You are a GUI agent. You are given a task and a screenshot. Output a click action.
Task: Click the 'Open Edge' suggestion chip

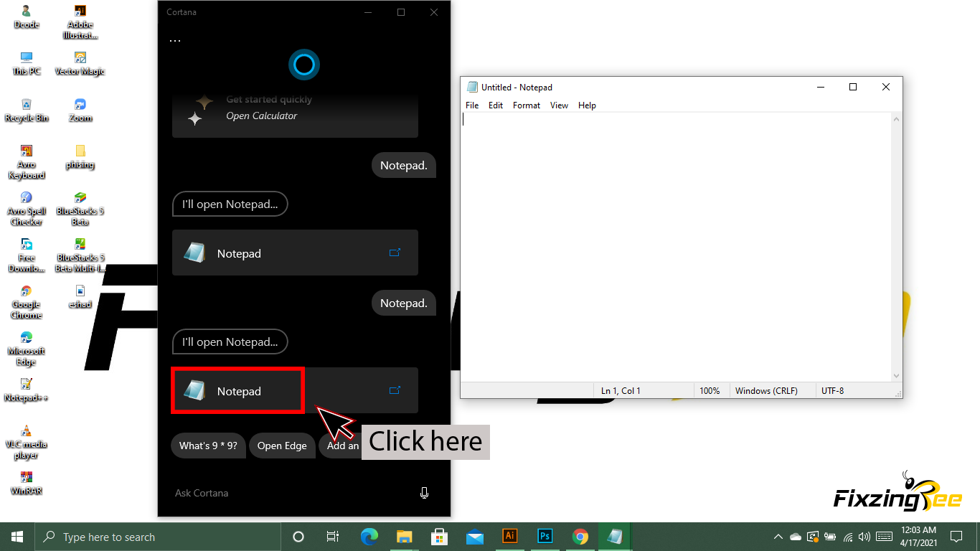pyautogui.click(x=282, y=446)
